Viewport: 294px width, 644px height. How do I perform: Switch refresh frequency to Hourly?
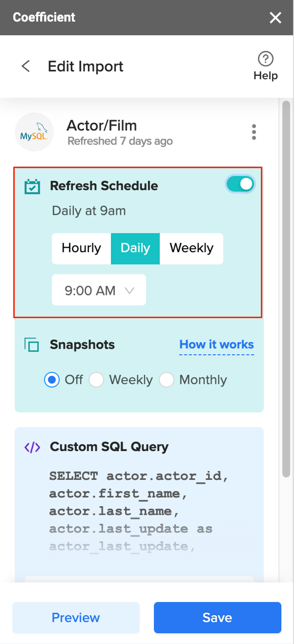(x=81, y=249)
